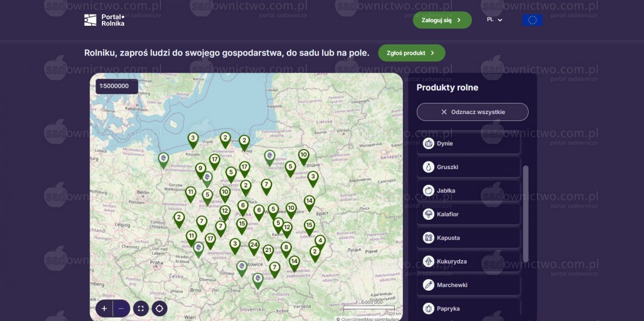Click the map cluster marker numbered 24
Screen dimensions: 644x321
254,246
